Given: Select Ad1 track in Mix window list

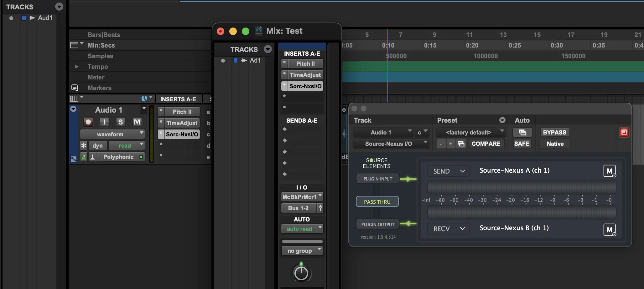Looking at the screenshot, I should point(255,60).
